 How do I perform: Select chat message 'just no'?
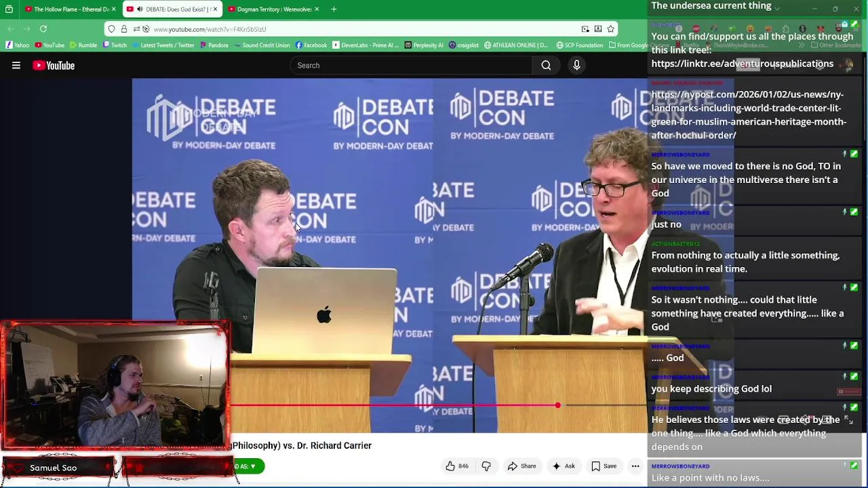667,224
